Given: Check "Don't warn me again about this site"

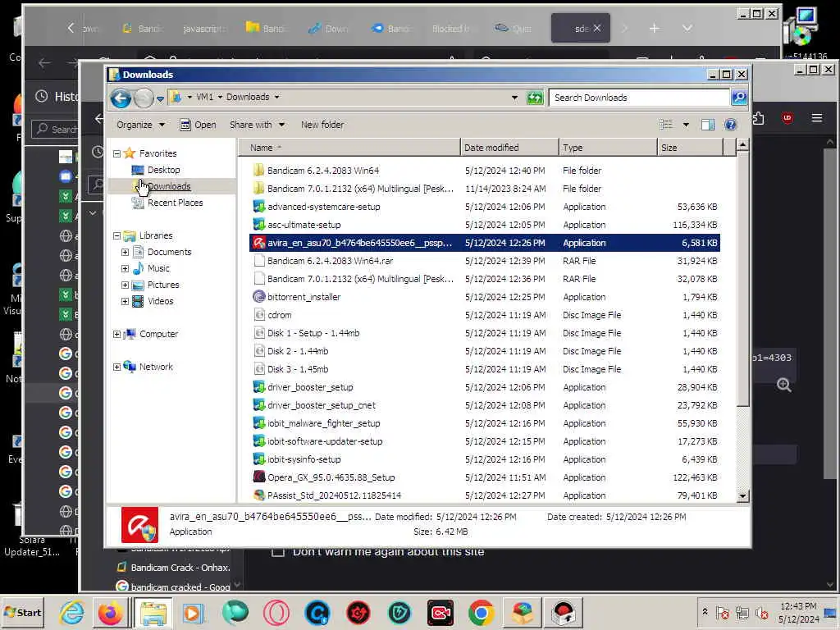Looking at the screenshot, I should tap(278, 552).
